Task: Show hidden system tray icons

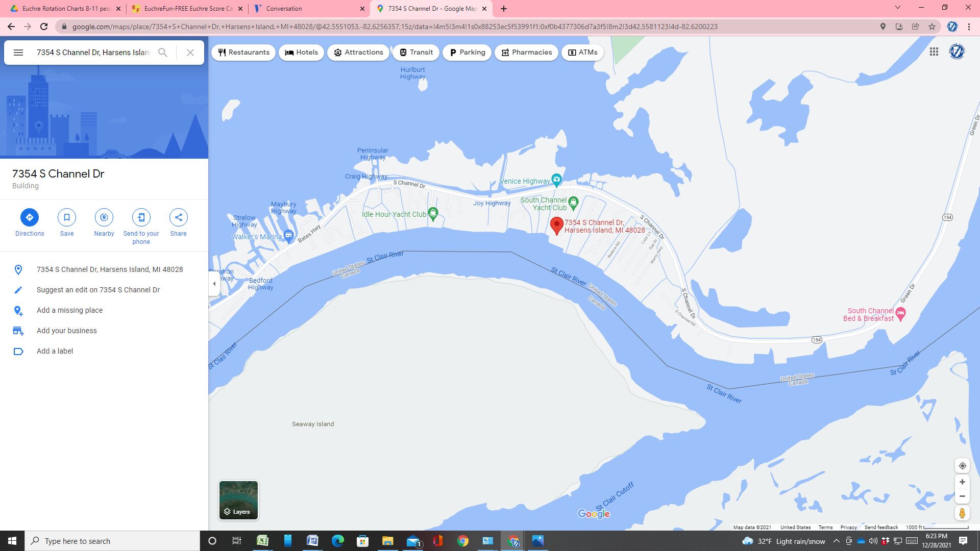Action: (836, 541)
